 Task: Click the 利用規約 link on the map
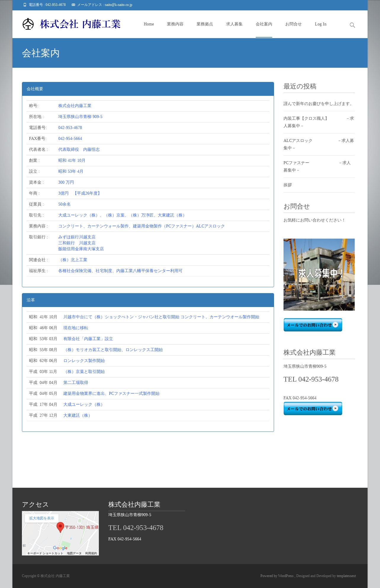tap(91, 553)
